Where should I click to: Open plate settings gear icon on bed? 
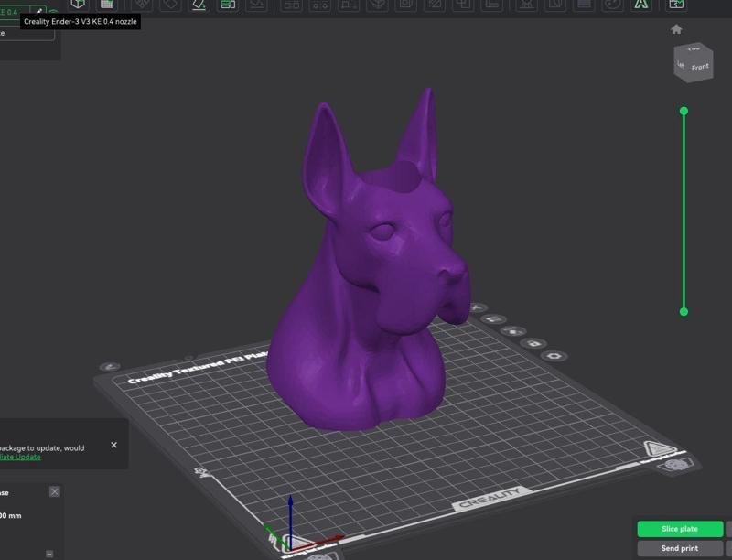point(554,355)
